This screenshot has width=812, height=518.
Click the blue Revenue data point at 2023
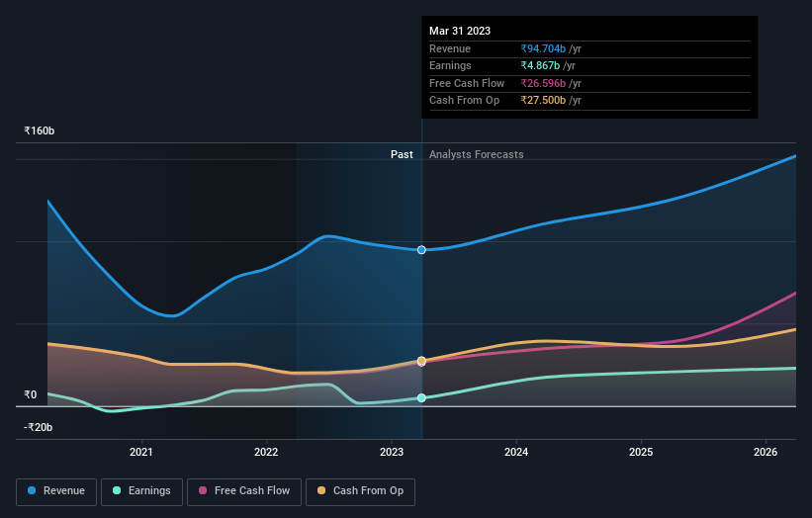(421, 250)
